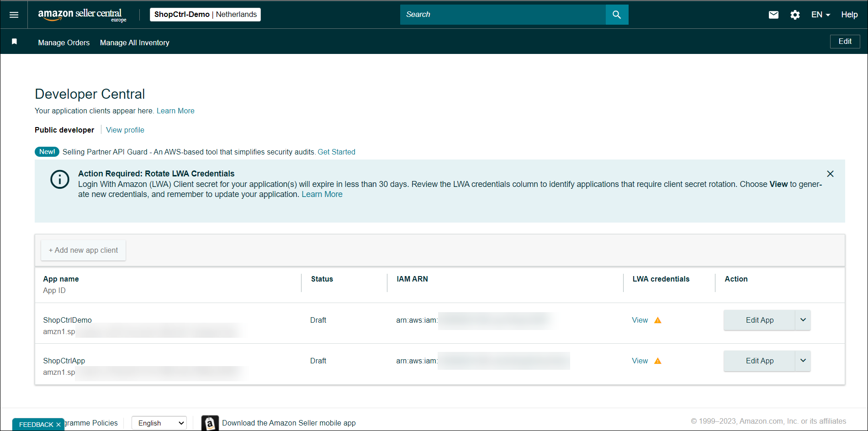Open the View profile link
The image size is (868, 431).
[x=125, y=130]
